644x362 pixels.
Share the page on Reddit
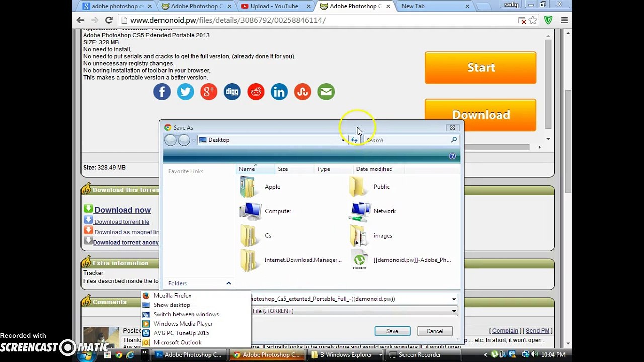pos(256,92)
